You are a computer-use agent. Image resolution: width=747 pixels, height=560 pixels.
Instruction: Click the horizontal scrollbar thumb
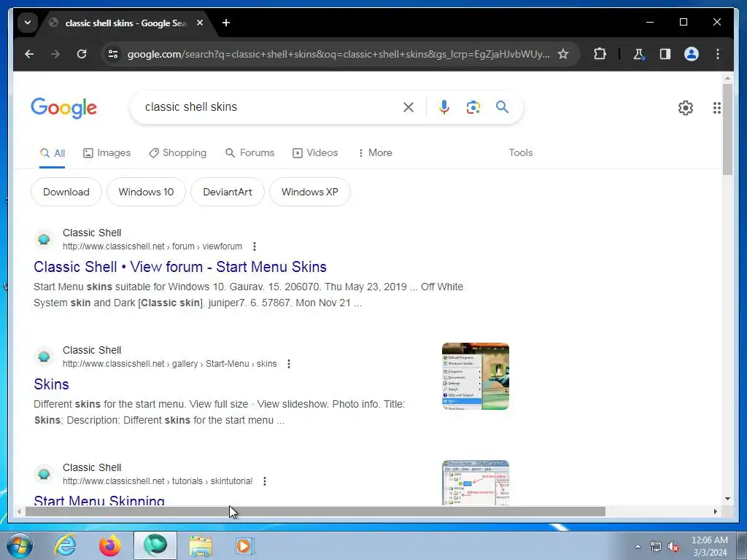pyautogui.click(x=315, y=512)
